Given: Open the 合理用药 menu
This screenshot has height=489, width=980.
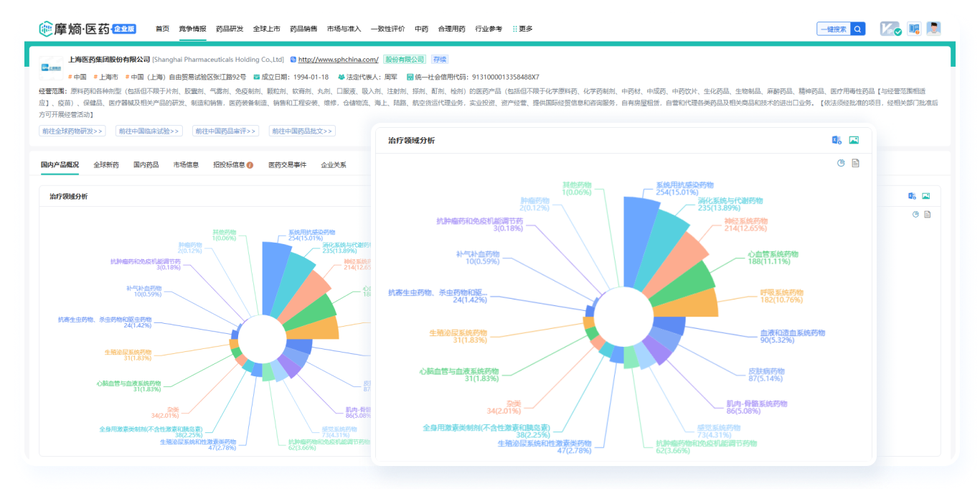Looking at the screenshot, I should click(x=452, y=29).
